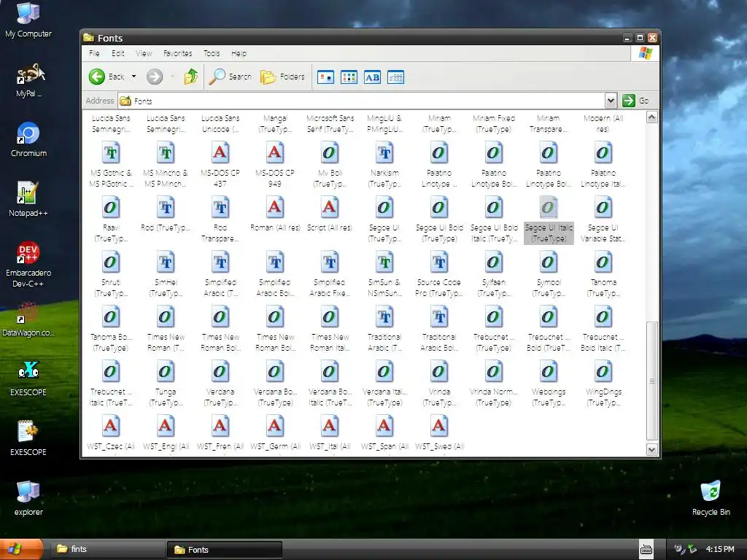Open the Search pane
The width and height of the screenshot is (747, 560).
[230, 77]
